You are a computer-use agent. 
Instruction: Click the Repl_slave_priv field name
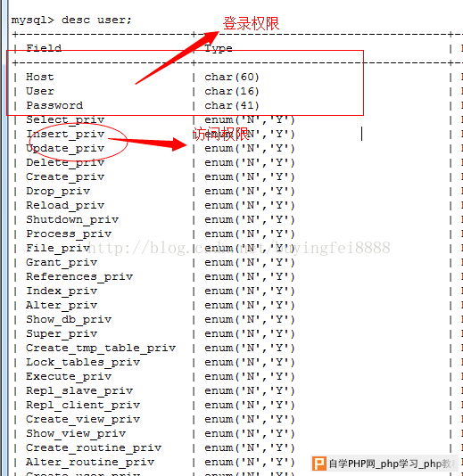click(x=79, y=391)
